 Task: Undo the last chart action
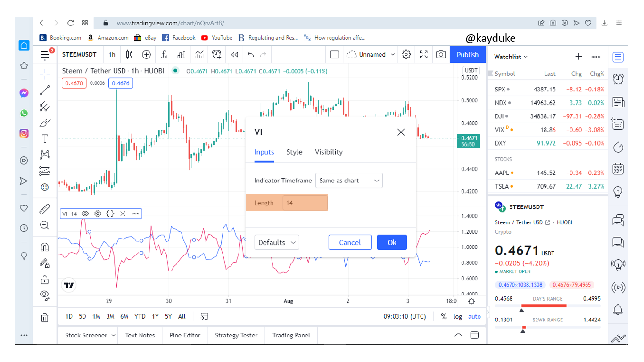point(251,55)
